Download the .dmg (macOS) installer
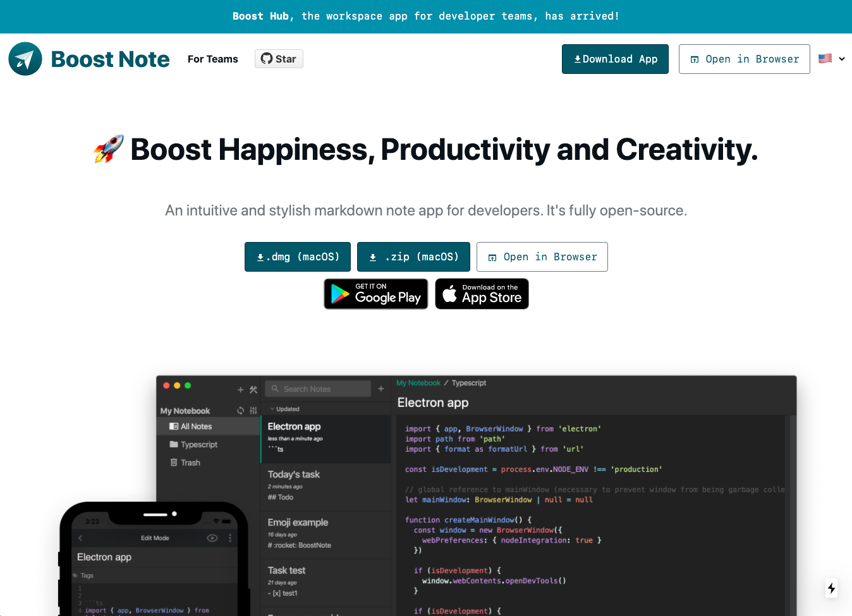Viewport: 852px width, 616px height. coord(298,257)
